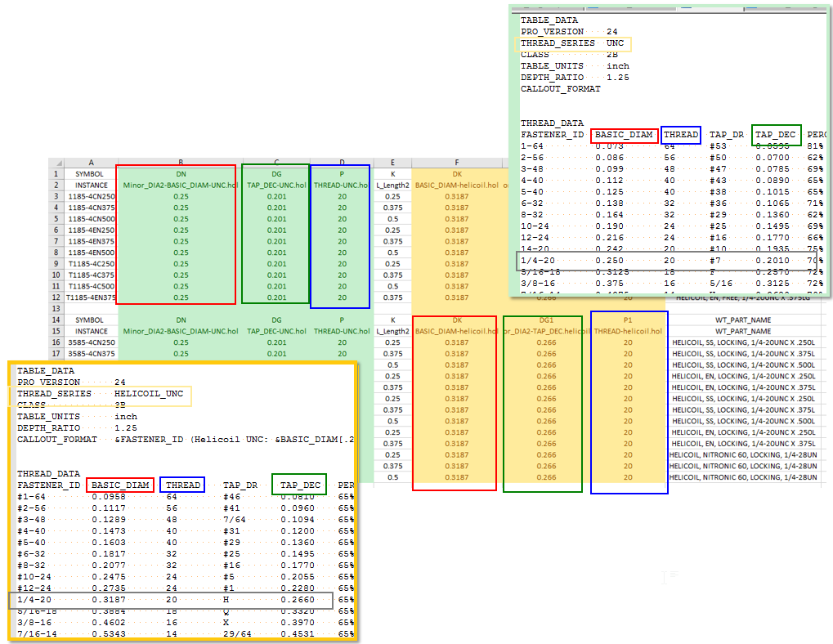Screen dimensions: 833x644
Task: Click tap drill #53 in UNC table
Action: coord(718,146)
